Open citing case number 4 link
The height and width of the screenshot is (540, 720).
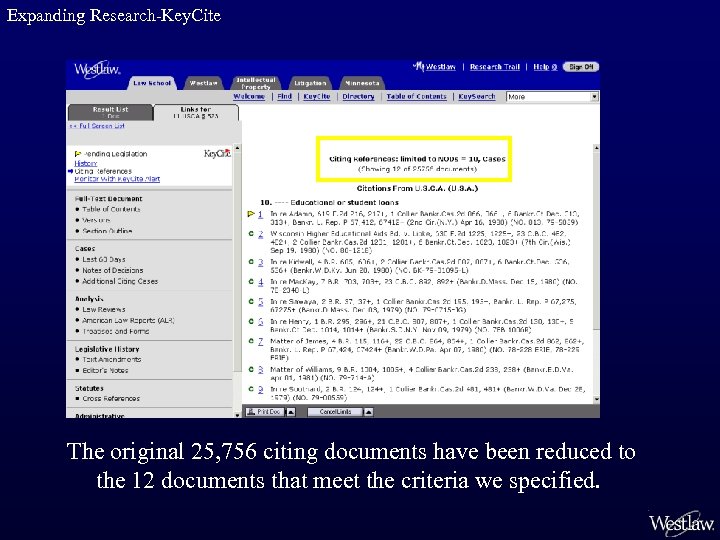coord(260,282)
